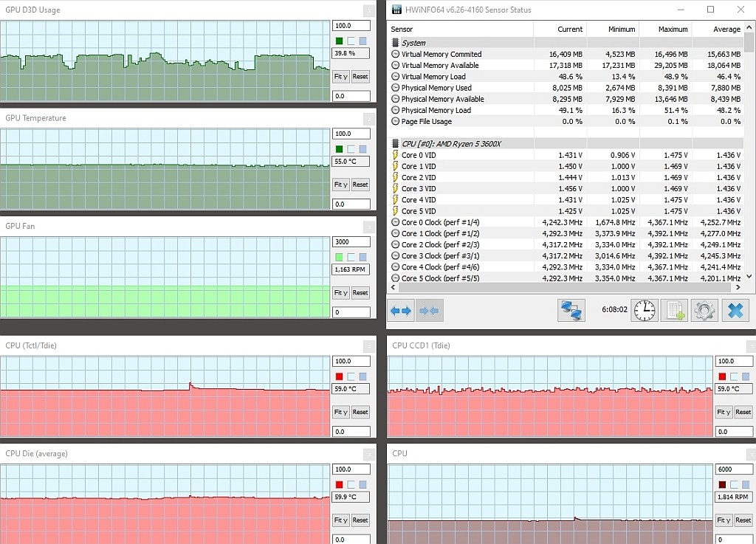Edit the 6000 maximum field in CPU fan graph
Viewport: 756px width, 544px height.
coord(734,469)
